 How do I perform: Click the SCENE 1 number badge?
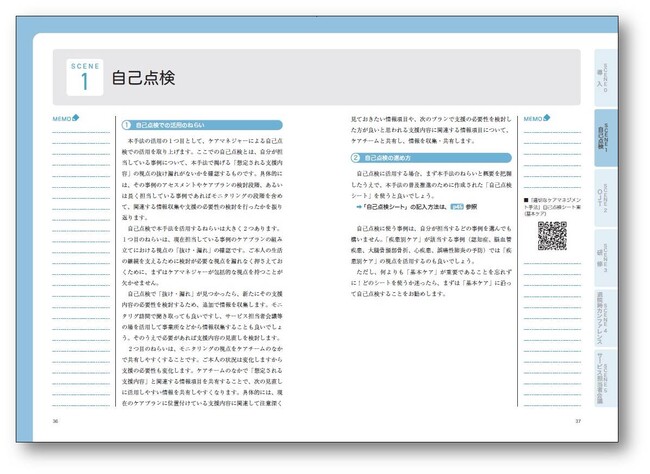click(x=85, y=77)
